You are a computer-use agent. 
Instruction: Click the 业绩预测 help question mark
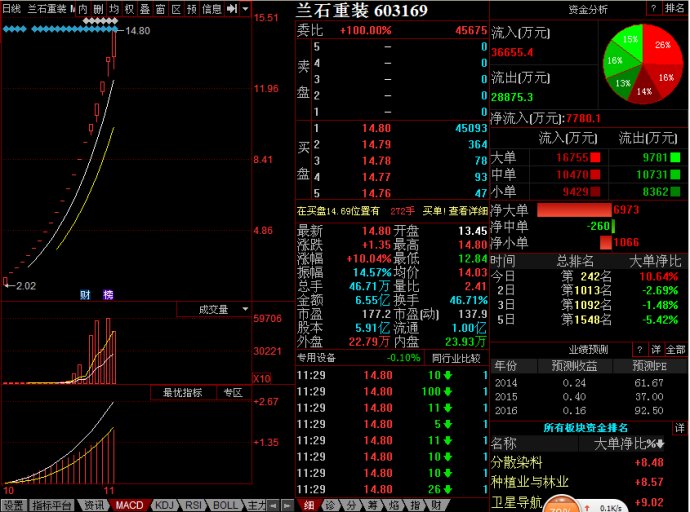pyautogui.click(x=639, y=350)
